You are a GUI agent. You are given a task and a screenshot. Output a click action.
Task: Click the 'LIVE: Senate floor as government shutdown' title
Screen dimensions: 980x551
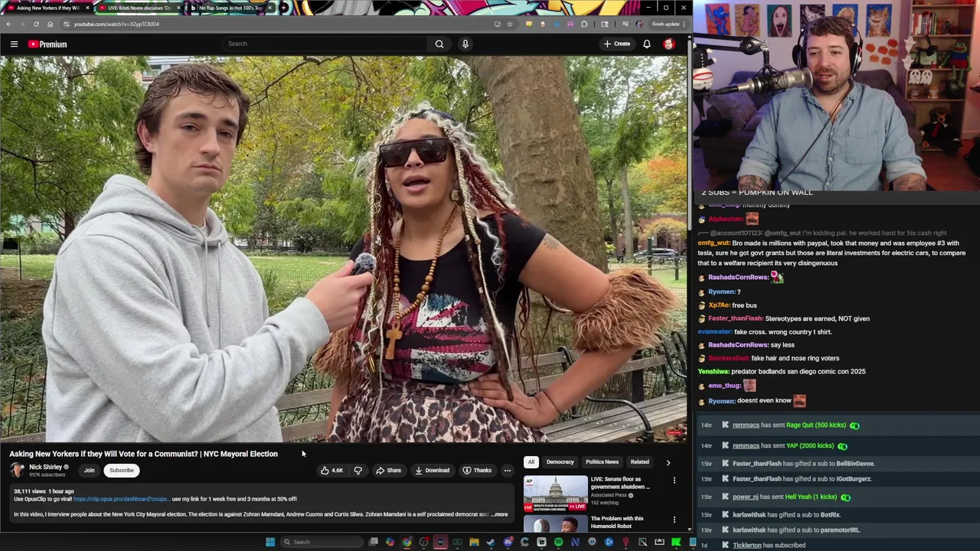(x=620, y=483)
